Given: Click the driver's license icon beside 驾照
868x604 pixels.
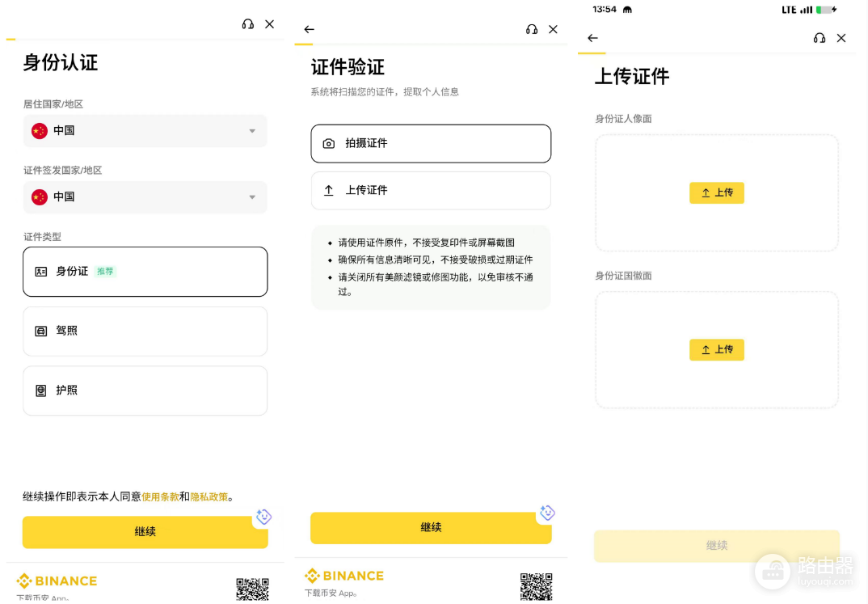Looking at the screenshot, I should [41, 331].
